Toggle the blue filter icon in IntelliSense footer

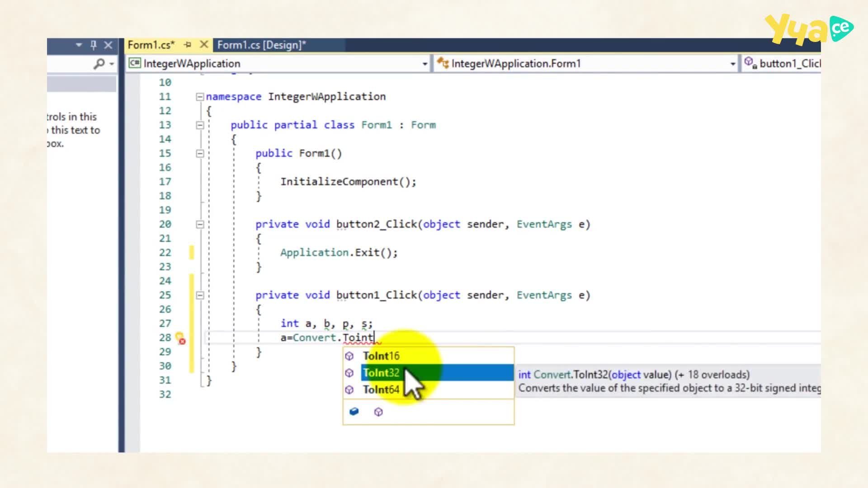tap(354, 411)
